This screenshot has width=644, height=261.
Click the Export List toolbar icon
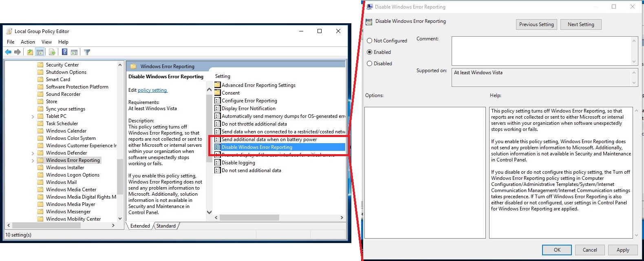point(52,52)
